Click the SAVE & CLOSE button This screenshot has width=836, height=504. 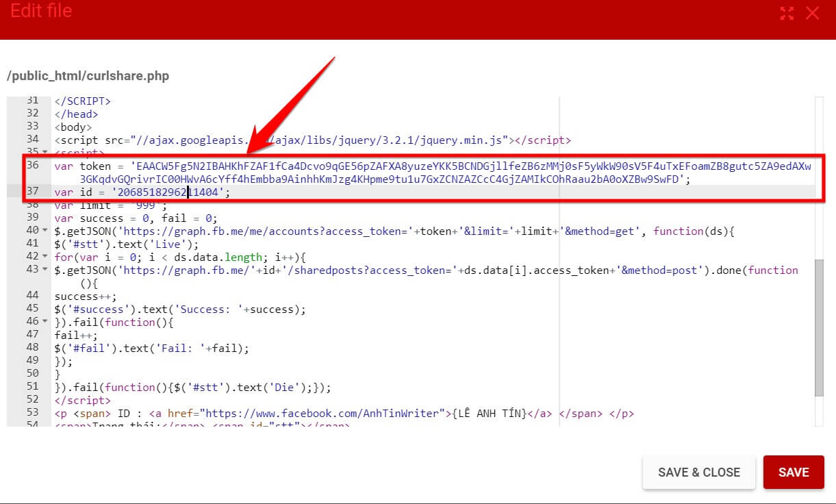pyautogui.click(x=699, y=473)
